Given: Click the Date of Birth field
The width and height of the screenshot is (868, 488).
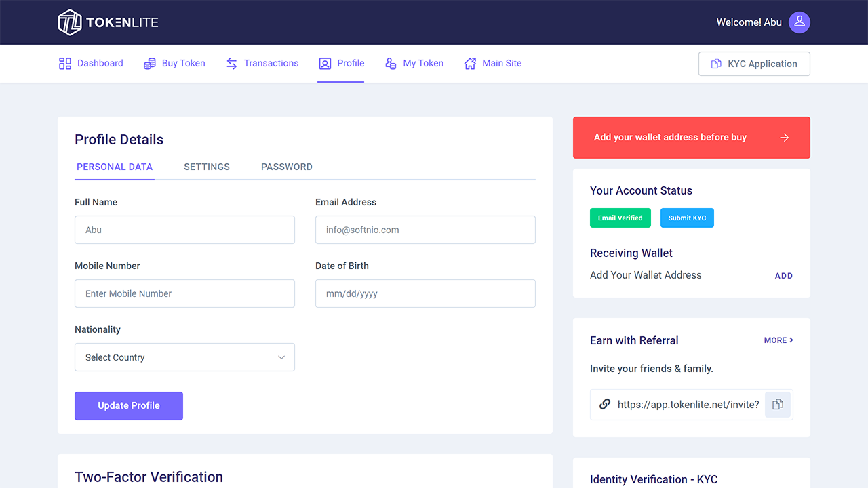Looking at the screenshot, I should click(425, 293).
